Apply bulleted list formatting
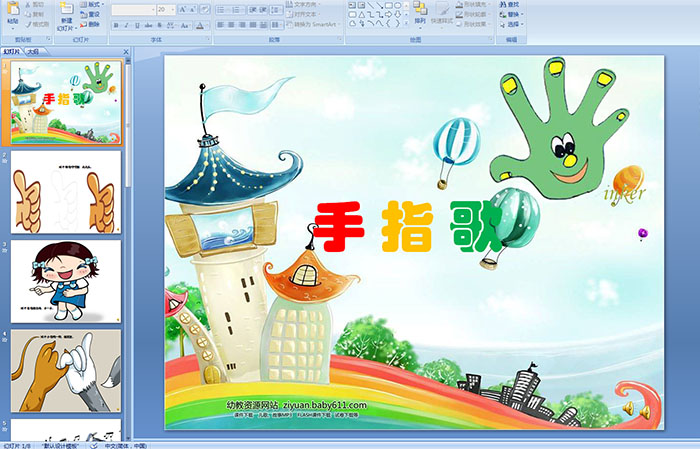The width and height of the screenshot is (700, 449). 222,10
